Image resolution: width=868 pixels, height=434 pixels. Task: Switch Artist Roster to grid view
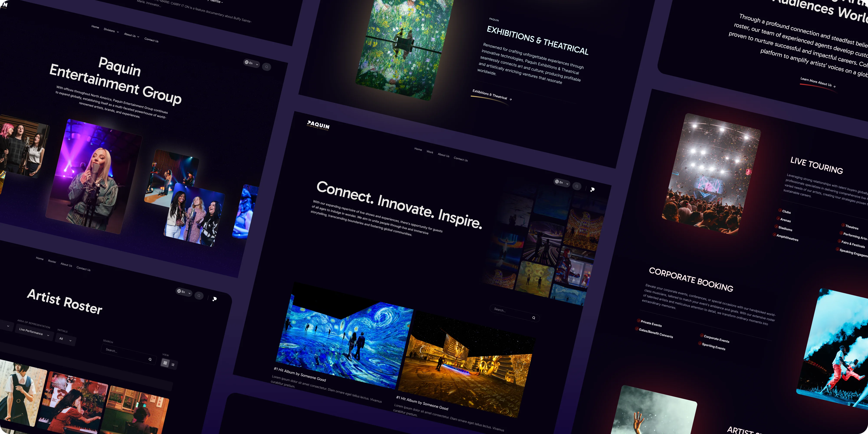pos(165,363)
